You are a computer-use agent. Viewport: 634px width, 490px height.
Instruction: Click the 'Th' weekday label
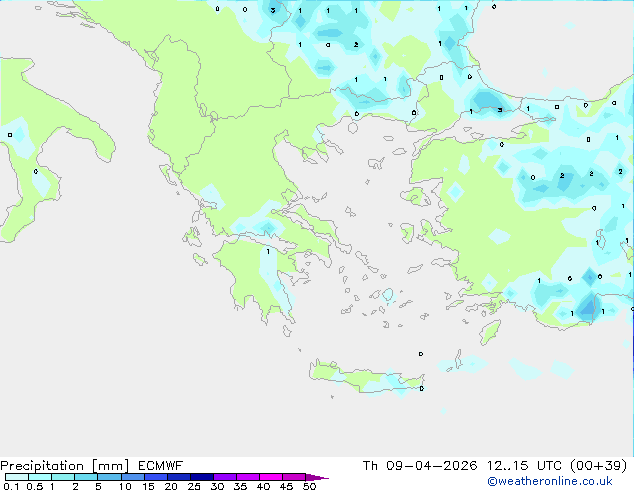click(x=370, y=466)
